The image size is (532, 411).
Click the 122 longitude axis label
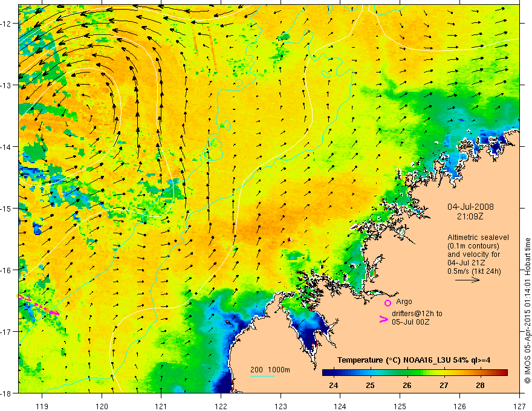tap(221, 406)
